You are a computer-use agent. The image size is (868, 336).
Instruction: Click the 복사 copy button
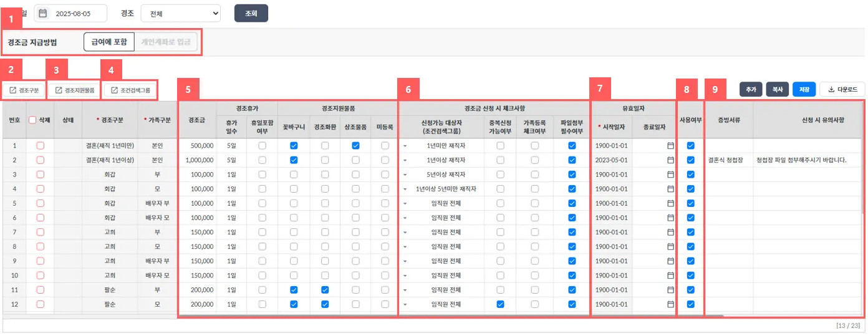[x=777, y=90]
